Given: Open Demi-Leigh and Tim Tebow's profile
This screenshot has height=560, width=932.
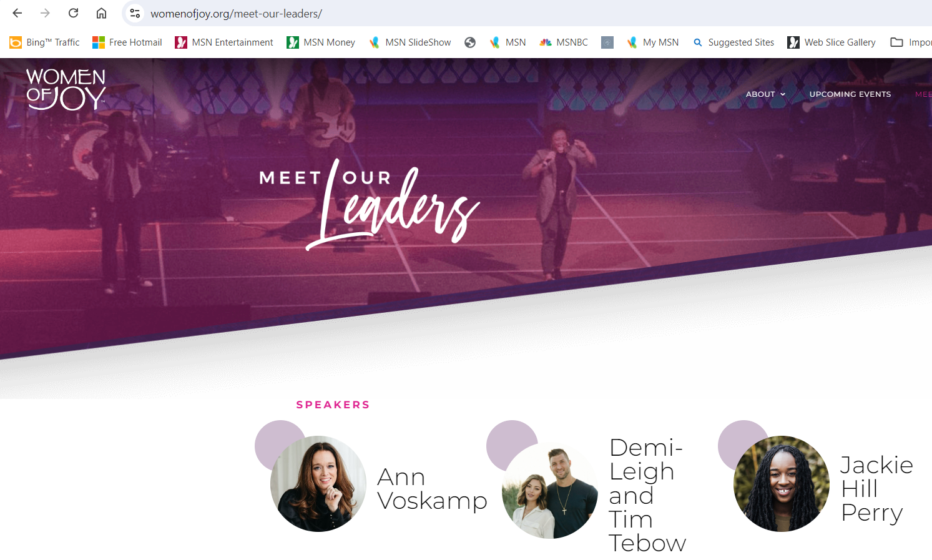Looking at the screenshot, I should (x=647, y=495).
